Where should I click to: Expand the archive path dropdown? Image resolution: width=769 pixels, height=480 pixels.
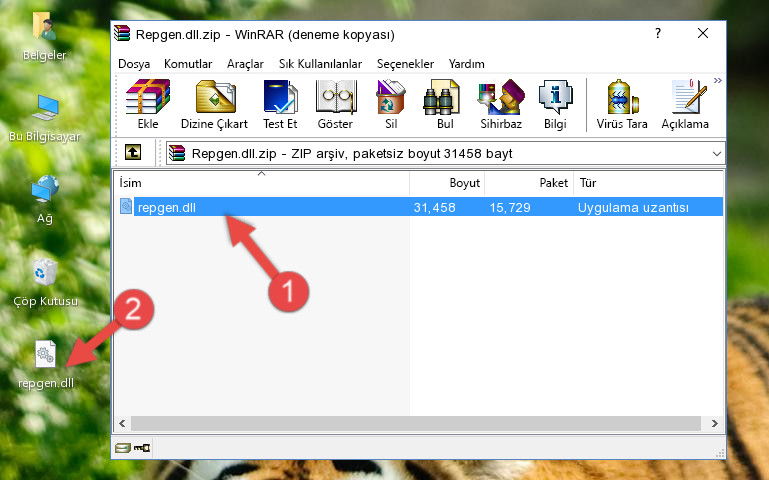pyautogui.click(x=717, y=153)
